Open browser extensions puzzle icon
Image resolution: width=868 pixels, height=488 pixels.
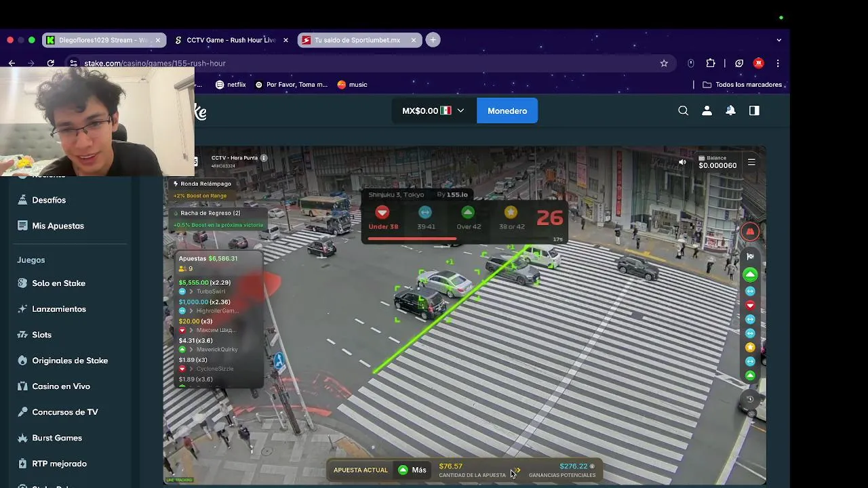pos(711,63)
